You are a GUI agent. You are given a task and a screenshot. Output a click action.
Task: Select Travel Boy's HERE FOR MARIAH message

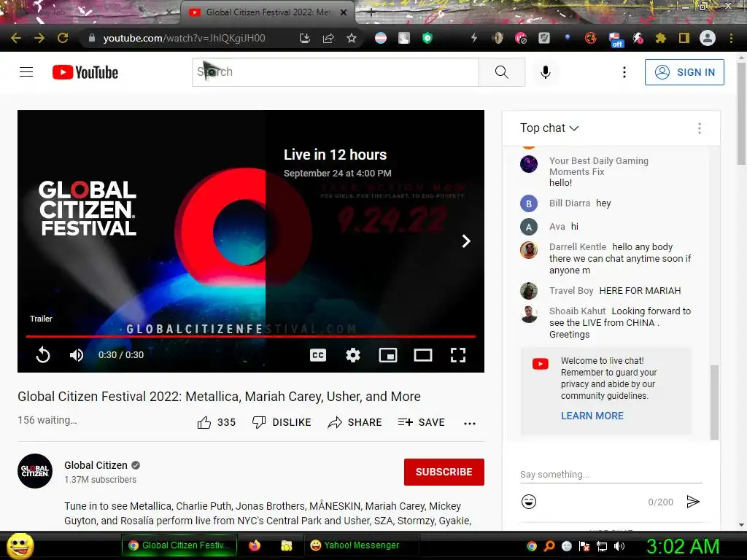(x=640, y=290)
